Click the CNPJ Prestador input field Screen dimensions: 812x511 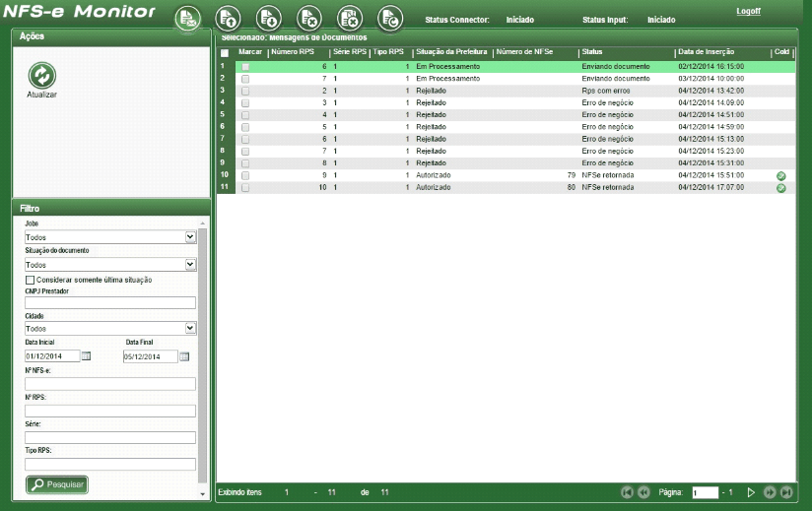pyautogui.click(x=110, y=302)
